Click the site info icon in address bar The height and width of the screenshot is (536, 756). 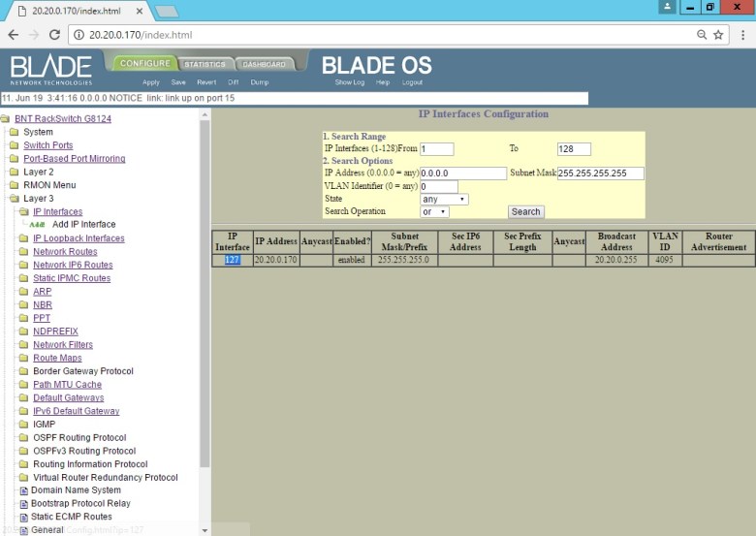pyautogui.click(x=79, y=35)
